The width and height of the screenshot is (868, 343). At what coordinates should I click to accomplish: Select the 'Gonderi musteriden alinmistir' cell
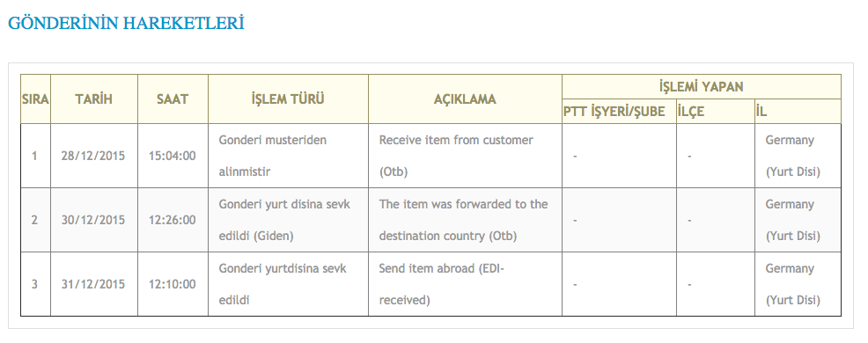coord(288,156)
